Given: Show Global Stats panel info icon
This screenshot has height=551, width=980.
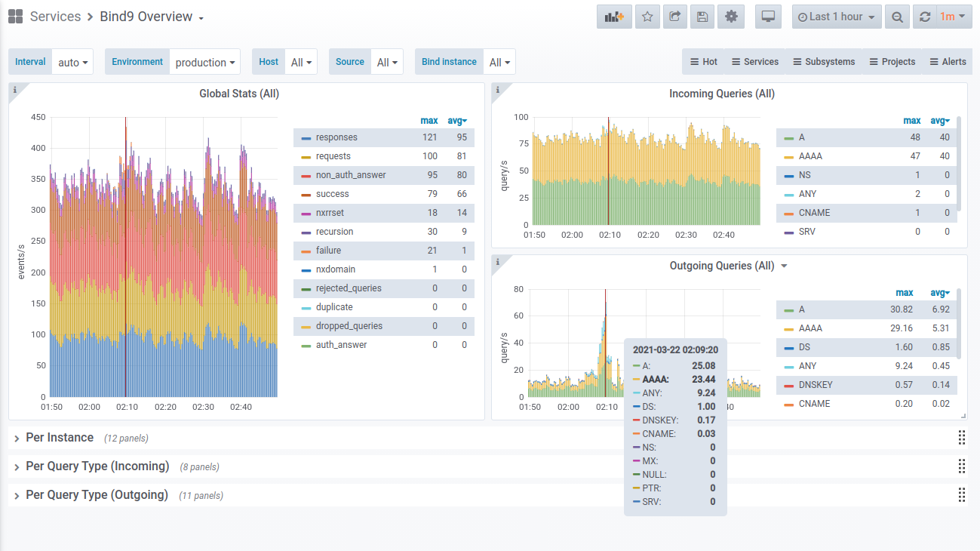Looking at the screenshot, I should click(x=15, y=89).
